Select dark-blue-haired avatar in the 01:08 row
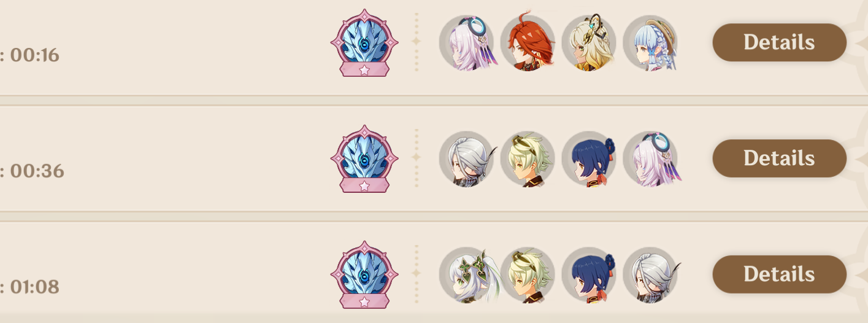 (x=590, y=274)
